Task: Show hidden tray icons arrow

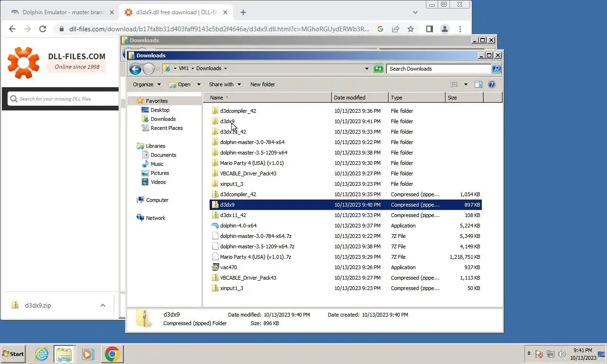Action: pyautogui.click(x=529, y=354)
